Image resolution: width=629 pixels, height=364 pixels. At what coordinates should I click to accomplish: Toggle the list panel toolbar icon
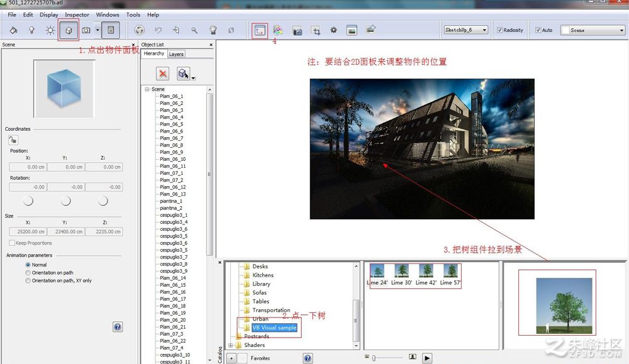[x=111, y=30]
